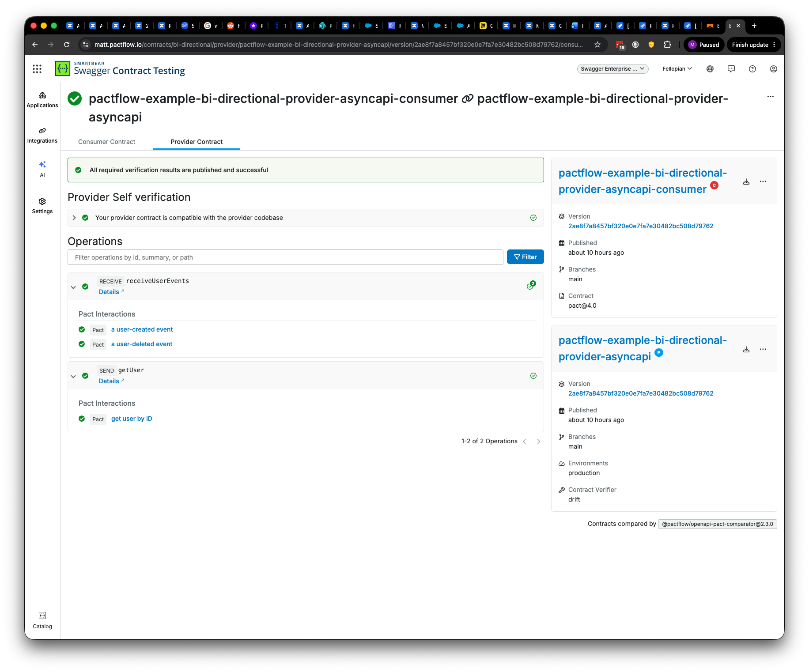Click the 'pact@4.0' contract value
Screen dimensions: 809x672
pos(582,306)
